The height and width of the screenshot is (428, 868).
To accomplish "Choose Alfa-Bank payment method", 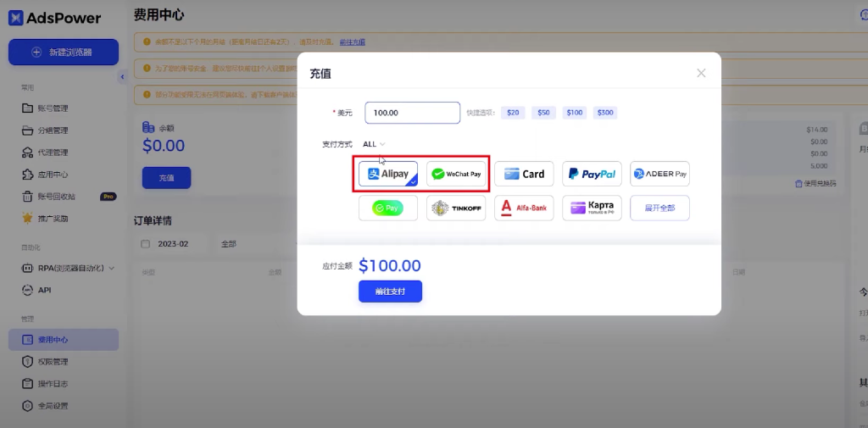I will [x=524, y=208].
